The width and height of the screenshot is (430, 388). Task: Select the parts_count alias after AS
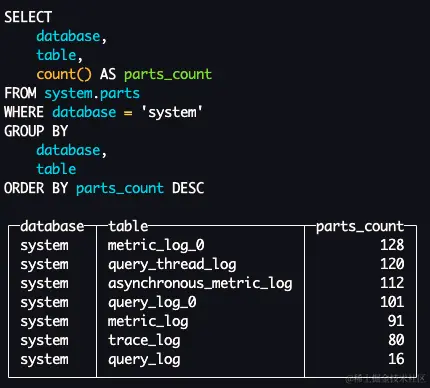click(168, 74)
